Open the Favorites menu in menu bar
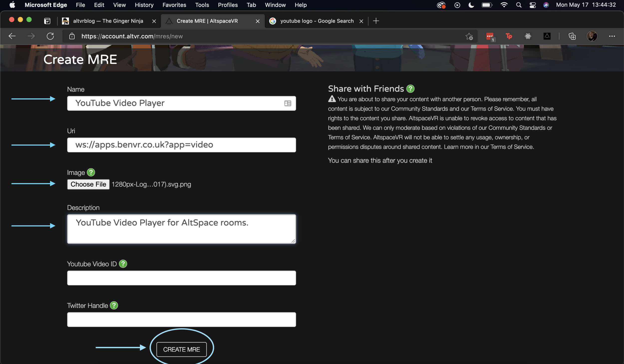624x364 pixels. (174, 5)
